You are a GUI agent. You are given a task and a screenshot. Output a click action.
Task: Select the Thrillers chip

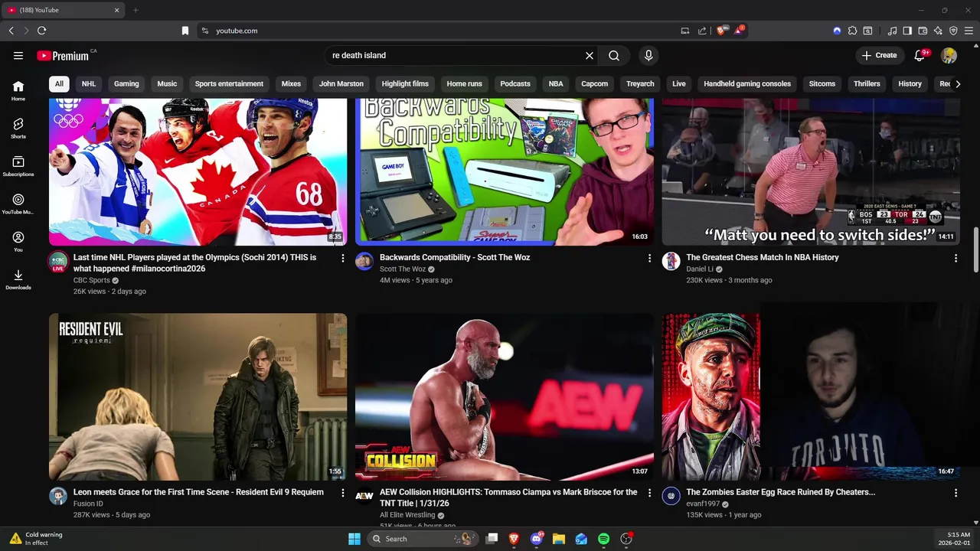click(867, 83)
